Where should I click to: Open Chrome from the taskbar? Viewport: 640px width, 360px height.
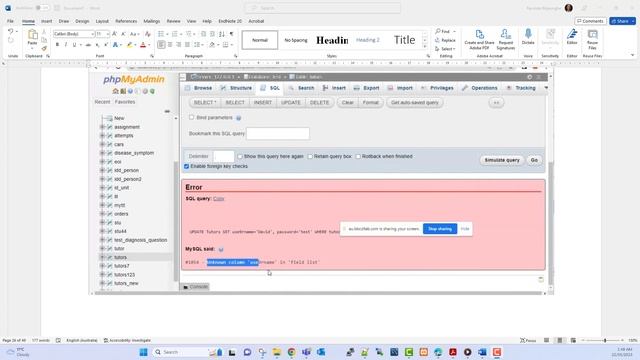coord(291,352)
